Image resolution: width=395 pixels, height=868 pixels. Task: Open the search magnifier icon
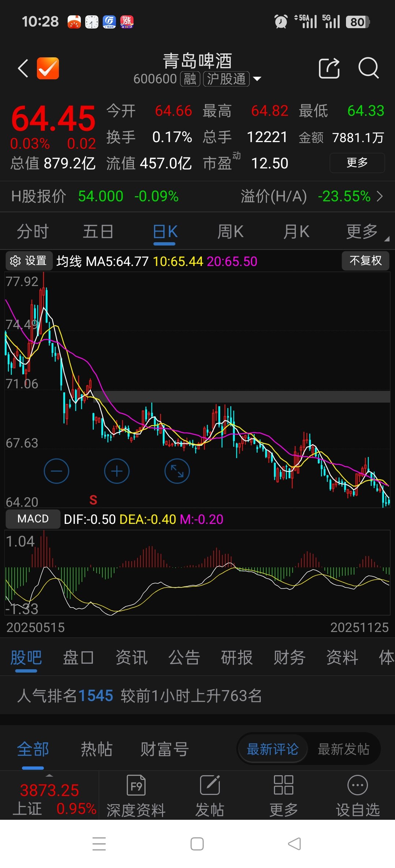[x=368, y=68]
